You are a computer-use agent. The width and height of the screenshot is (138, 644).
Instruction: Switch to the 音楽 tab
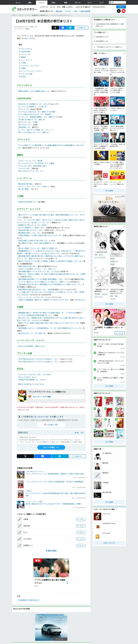(x=30, y=2)
